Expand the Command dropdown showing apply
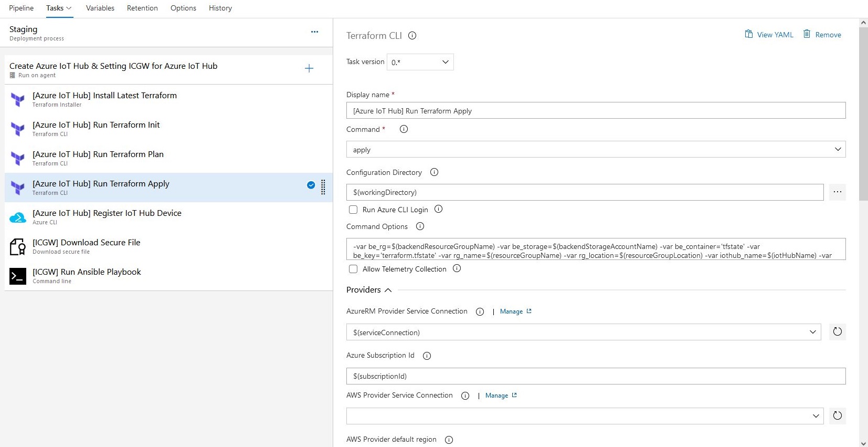 click(596, 150)
